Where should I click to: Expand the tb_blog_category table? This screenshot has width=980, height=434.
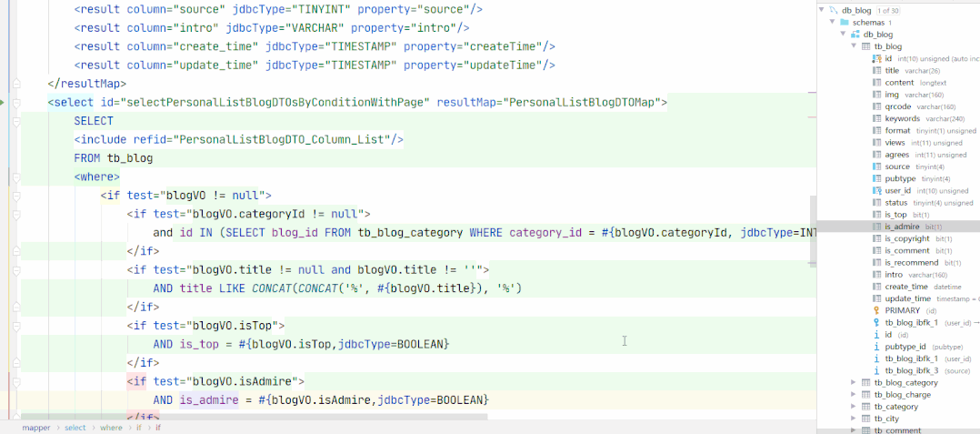(854, 382)
